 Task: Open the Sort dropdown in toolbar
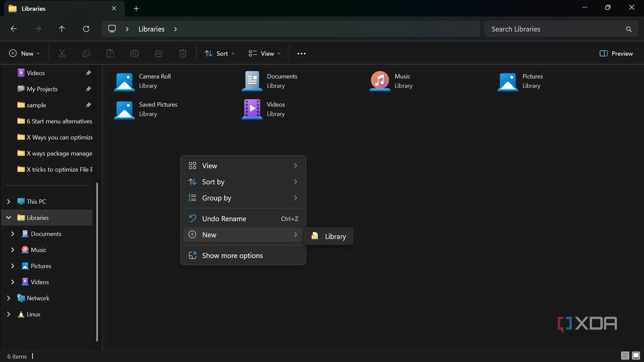(220, 53)
